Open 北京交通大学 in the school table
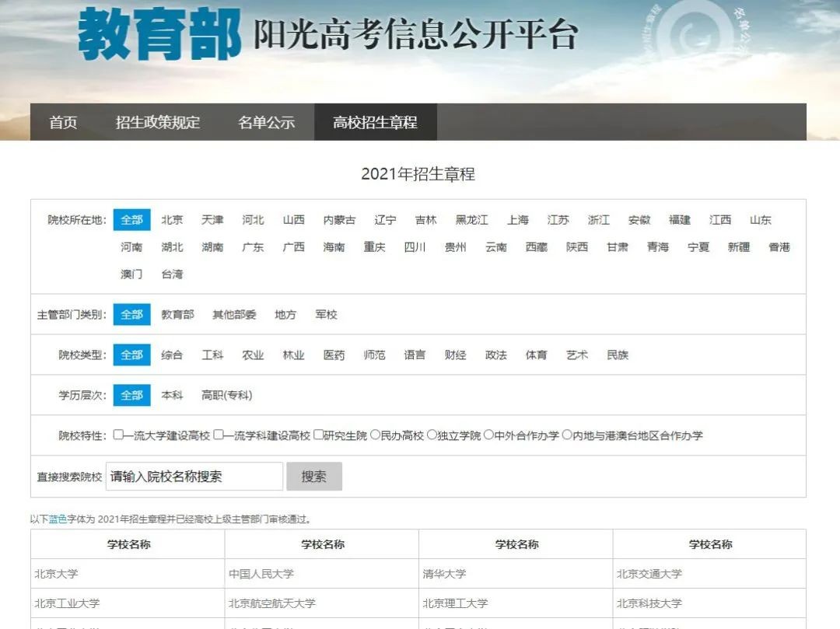The height and width of the screenshot is (629, 840). click(x=649, y=574)
